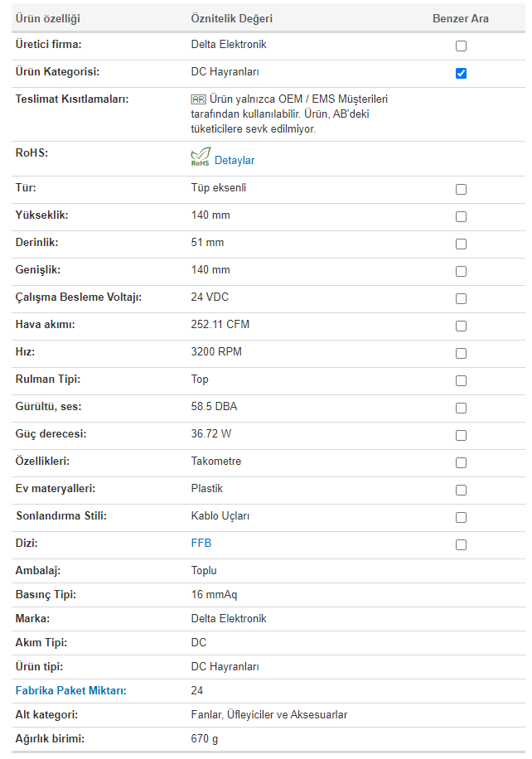Uncheck the Ürün Kategorisi DC Hayranları checkbox
Screen dimensions: 532x759
tap(461, 73)
